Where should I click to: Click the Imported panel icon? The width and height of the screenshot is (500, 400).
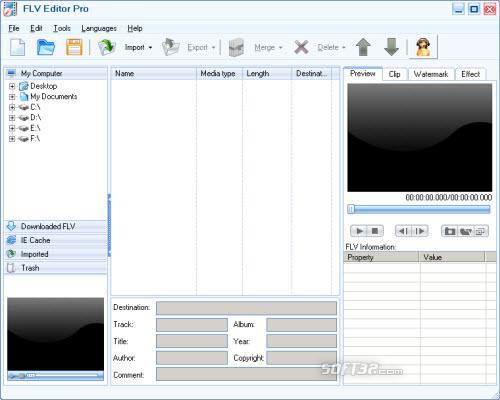coord(11,254)
